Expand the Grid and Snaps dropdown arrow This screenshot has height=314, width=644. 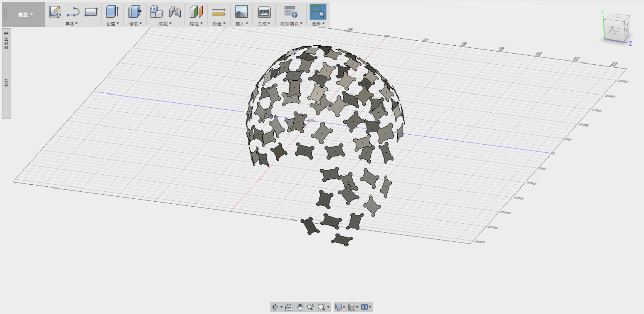click(x=357, y=307)
